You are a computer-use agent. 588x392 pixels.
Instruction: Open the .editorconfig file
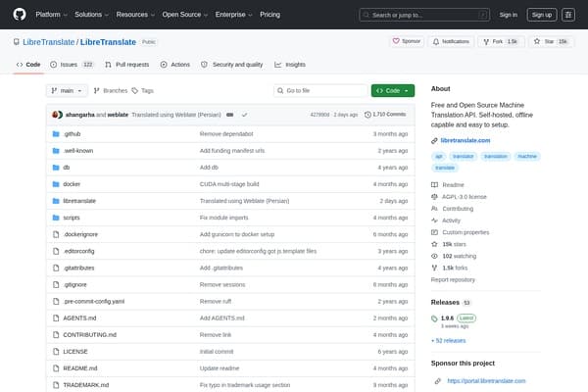(x=78, y=251)
